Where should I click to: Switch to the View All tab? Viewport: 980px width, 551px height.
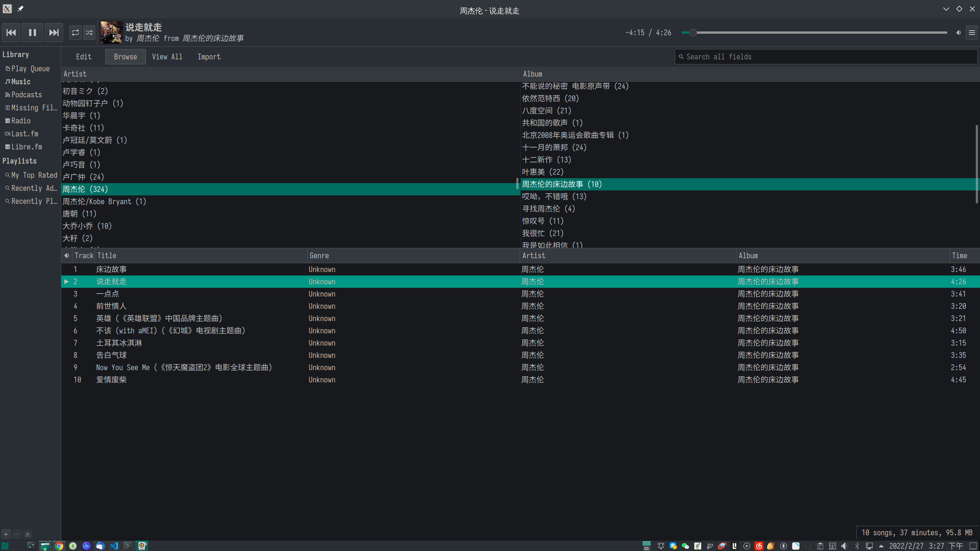(x=167, y=57)
